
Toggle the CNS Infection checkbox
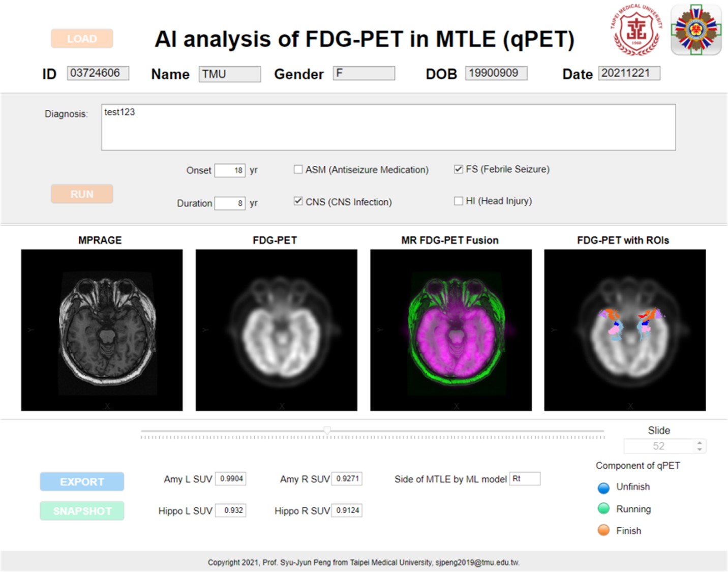pyautogui.click(x=298, y=201)
